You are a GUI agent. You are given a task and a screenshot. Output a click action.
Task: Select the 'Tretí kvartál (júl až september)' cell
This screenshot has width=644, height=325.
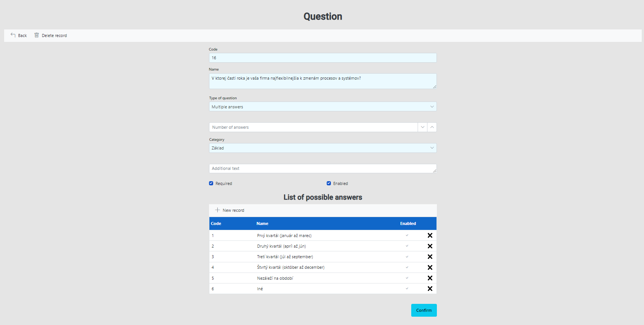[285, 257]
